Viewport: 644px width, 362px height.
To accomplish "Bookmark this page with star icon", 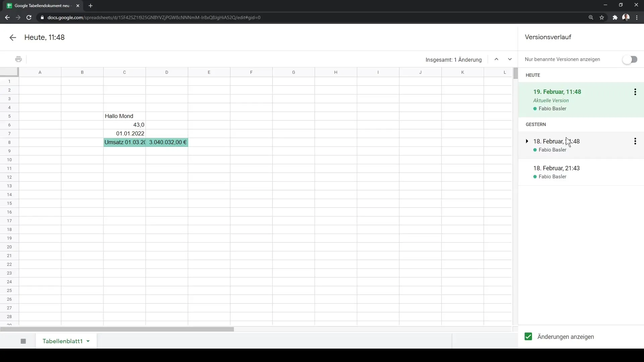I will tap(602, 17).
